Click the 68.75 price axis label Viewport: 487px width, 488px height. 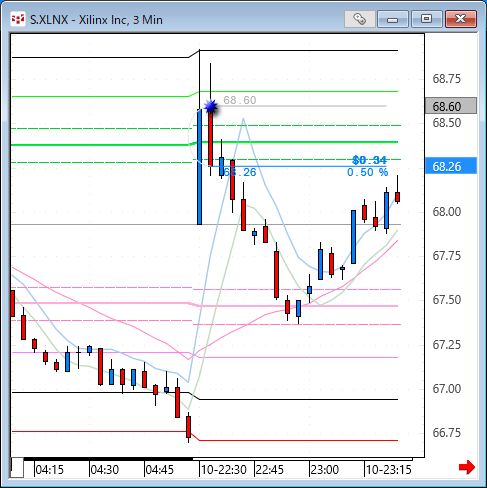click(x=447, y=79)
